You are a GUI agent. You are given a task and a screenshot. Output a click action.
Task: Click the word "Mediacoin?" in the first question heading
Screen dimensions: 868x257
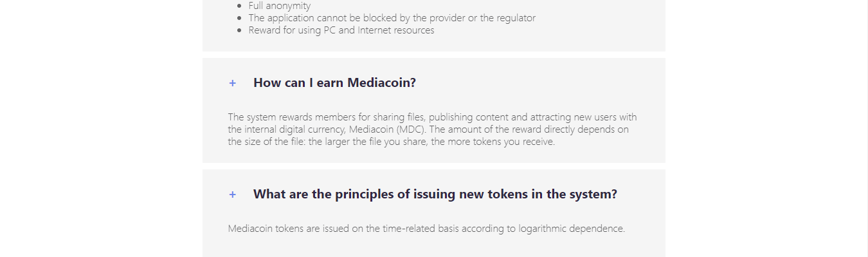(x=381, y=83)
